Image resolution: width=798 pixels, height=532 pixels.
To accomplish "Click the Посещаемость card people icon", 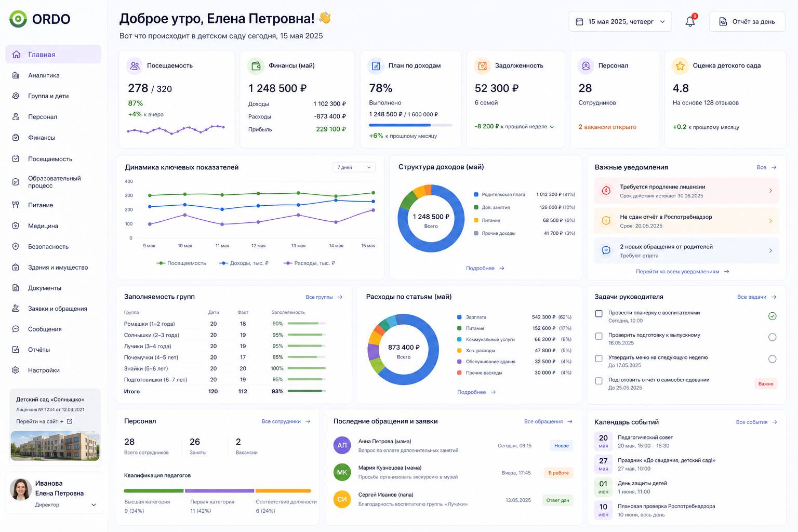I will point(135,66).
